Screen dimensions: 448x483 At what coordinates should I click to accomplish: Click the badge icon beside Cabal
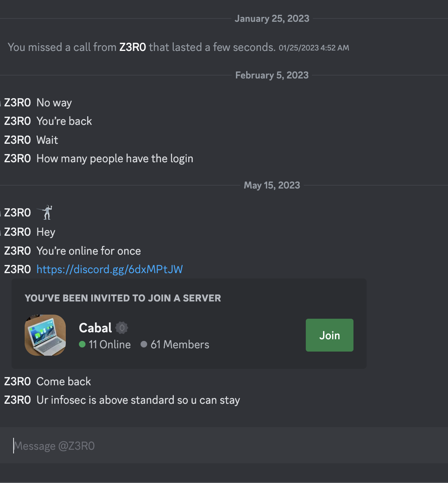[x=122, y=328]
